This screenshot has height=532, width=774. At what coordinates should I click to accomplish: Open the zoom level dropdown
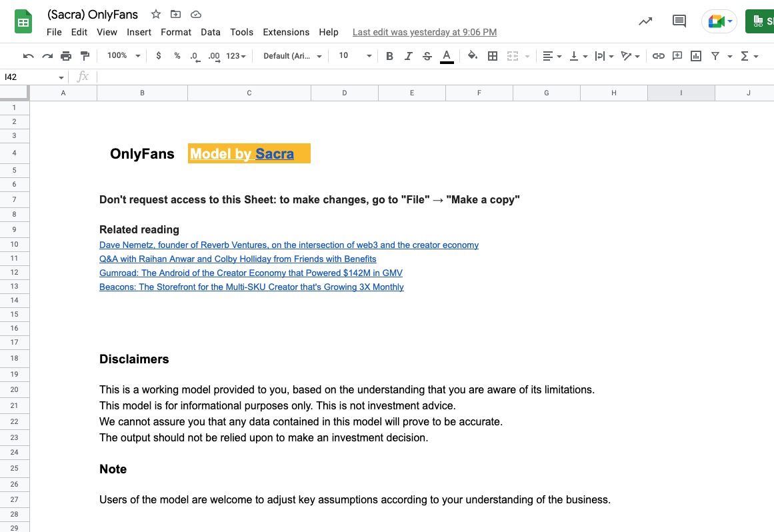click(124, 56)
